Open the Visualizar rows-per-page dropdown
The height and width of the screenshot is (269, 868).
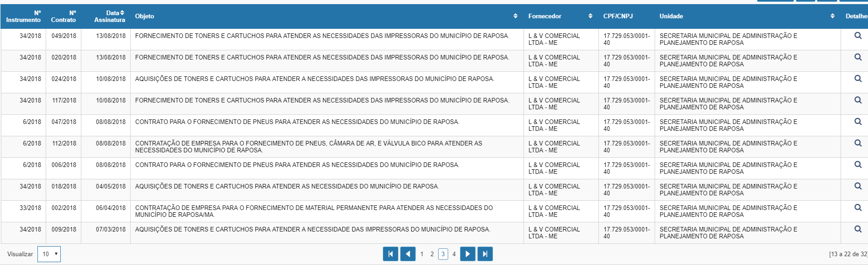49,254
